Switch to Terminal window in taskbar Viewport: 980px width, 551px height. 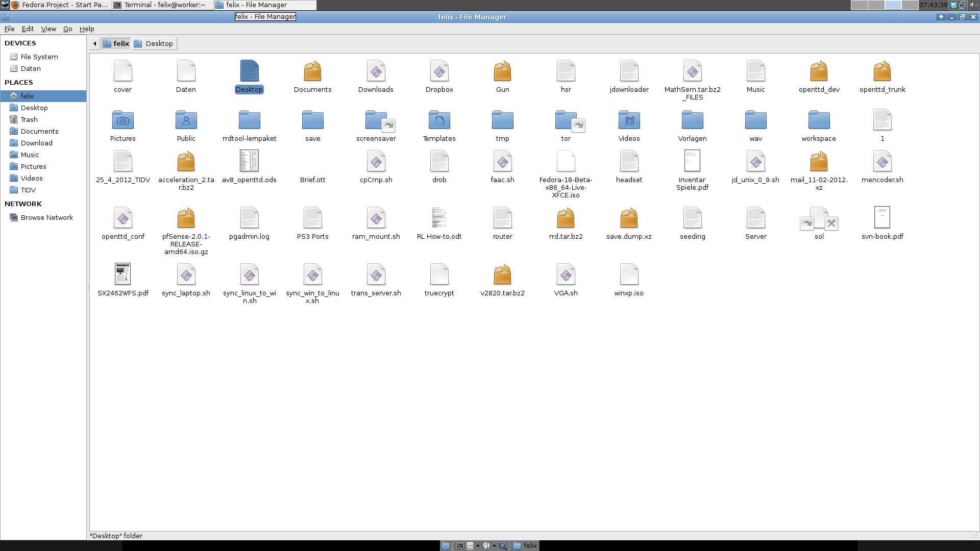click(x=162, y=5)
